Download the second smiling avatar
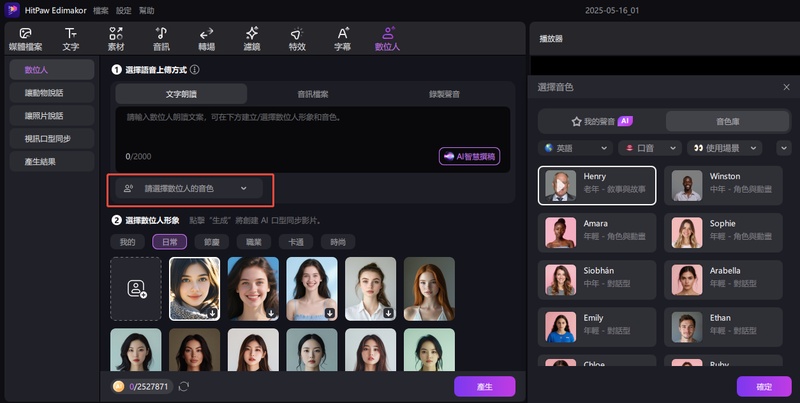The height and width of the screenshot is (403, 800). click(x=271, y=313)
